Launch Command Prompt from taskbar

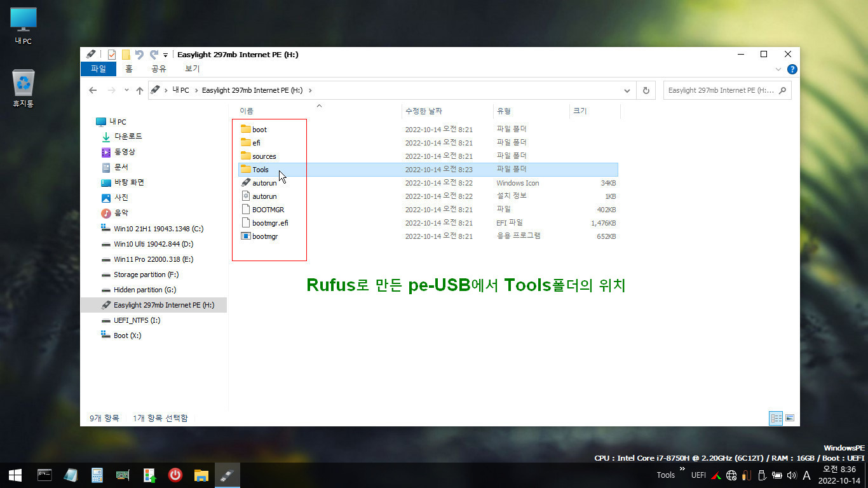44,475
